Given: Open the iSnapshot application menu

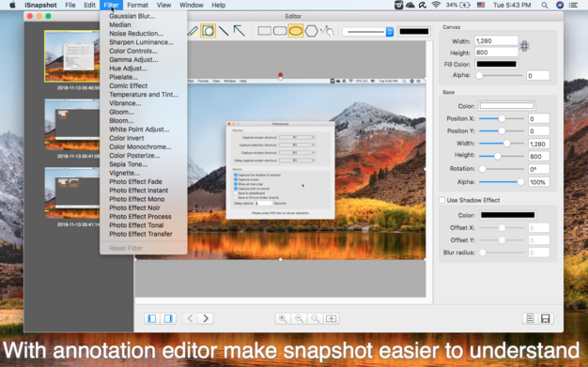Looking at the screenshot, I should (x=41, y=5).
